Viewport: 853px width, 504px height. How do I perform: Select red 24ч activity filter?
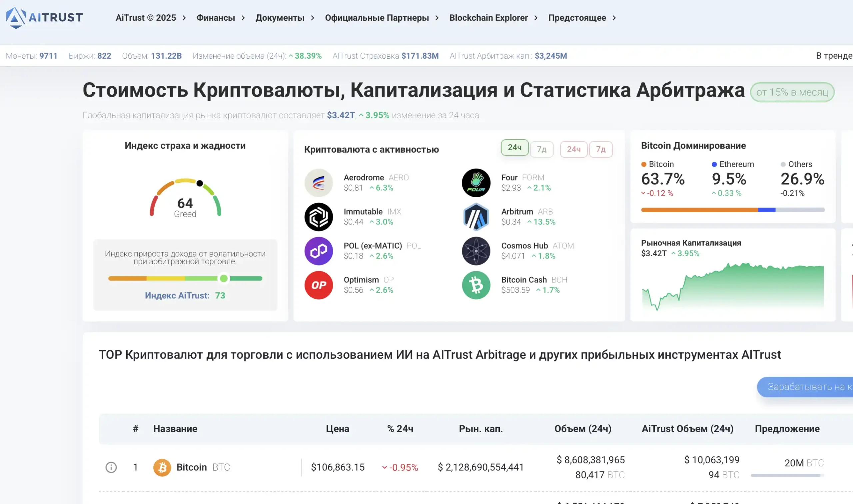point(573,149)
